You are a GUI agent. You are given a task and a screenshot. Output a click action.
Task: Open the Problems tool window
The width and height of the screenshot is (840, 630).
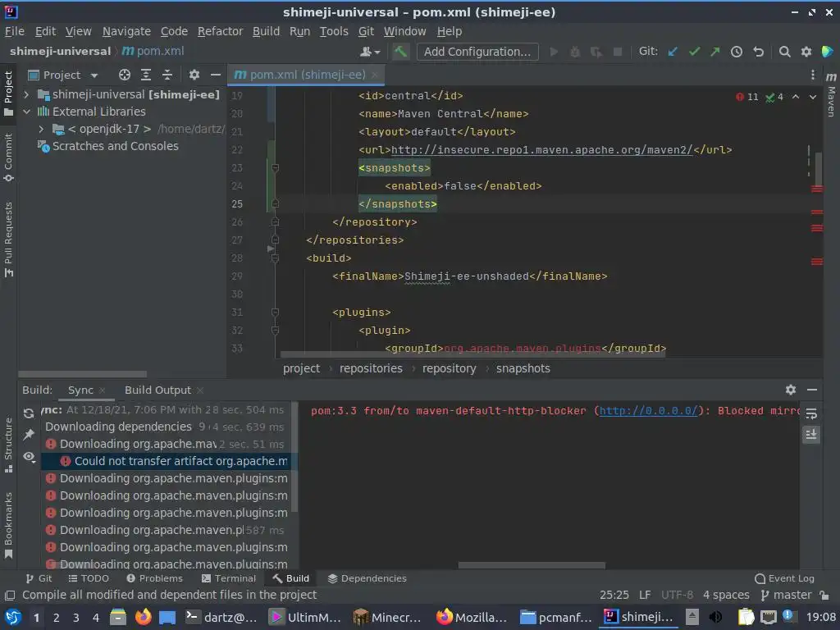155,578
